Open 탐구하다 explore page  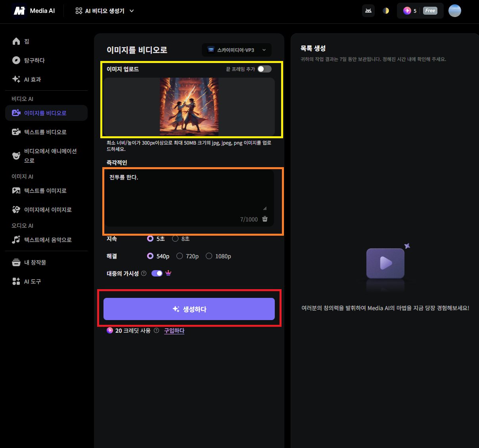point(46,60)
